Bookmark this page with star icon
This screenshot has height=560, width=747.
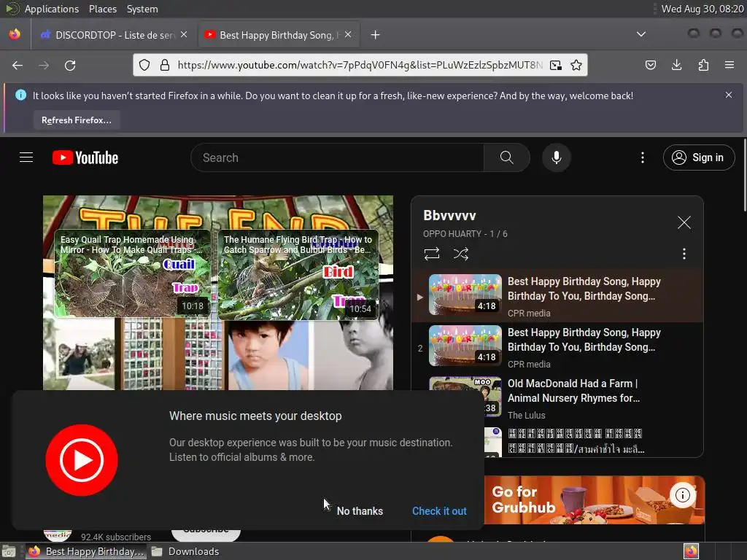pyautogui.click(x=576, y=65)
